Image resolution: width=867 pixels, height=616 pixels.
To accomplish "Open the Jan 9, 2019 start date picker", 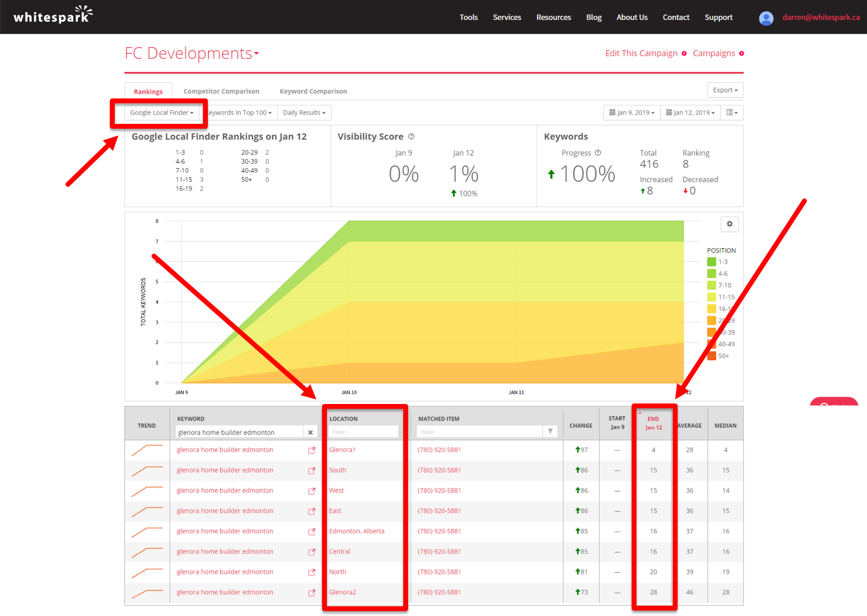I will click(x=632, y=112).
